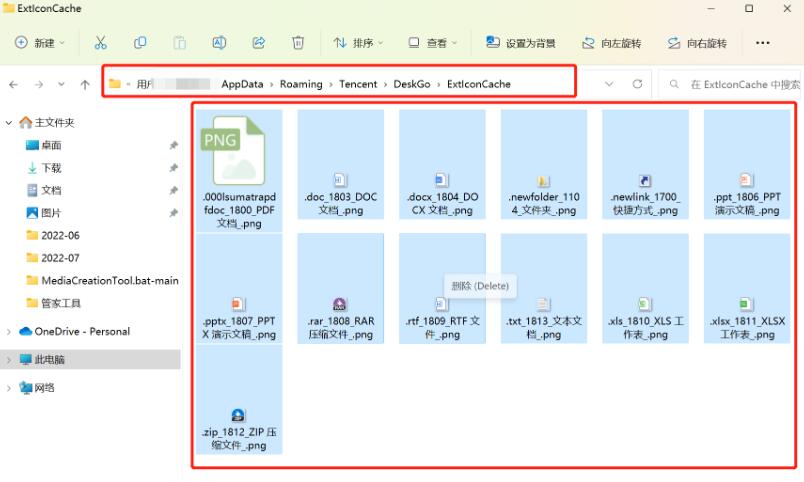The image size is (804, 482).
Task: Click the search box for ExtIconCache
Action: [x=735, y=84]
